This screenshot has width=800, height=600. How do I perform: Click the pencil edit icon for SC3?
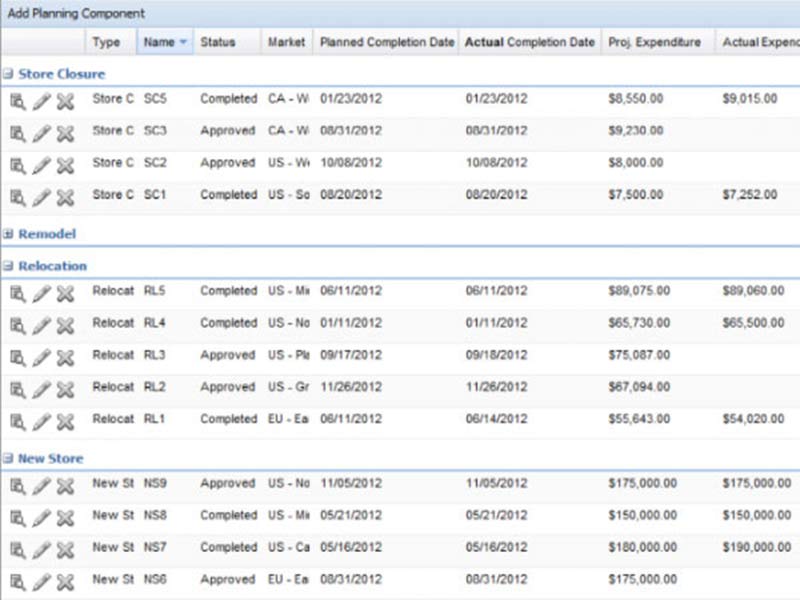pyautogui.click(x=41, y=132)
